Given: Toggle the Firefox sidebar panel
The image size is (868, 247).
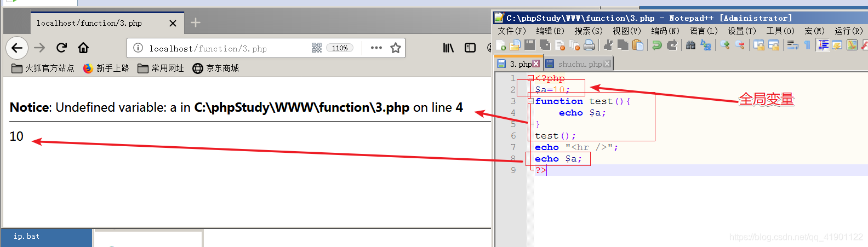Looking at the screenshot, I should [x=470, y=48].
